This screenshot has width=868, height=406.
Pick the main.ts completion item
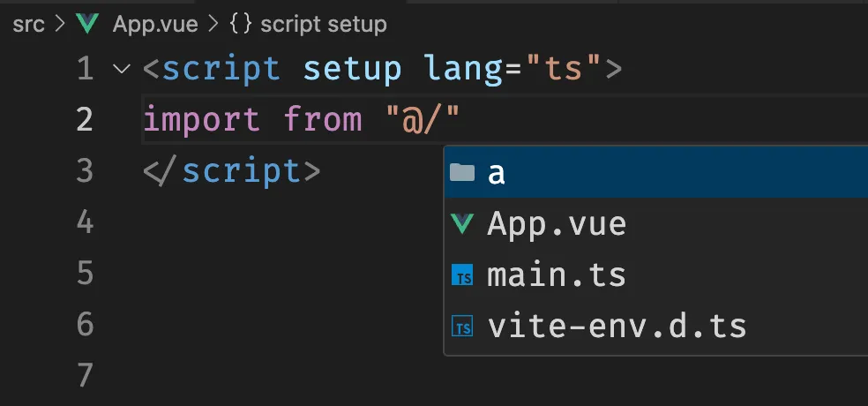557,275
